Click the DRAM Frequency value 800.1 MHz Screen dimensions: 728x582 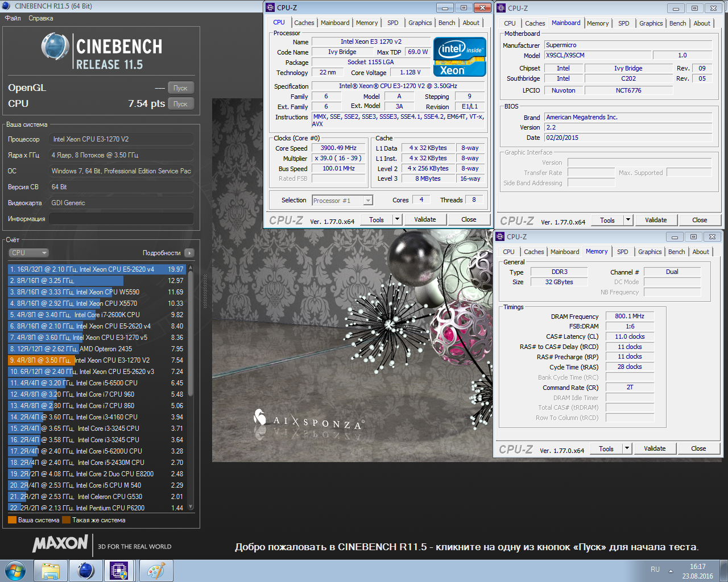click(x=630, y=316)
